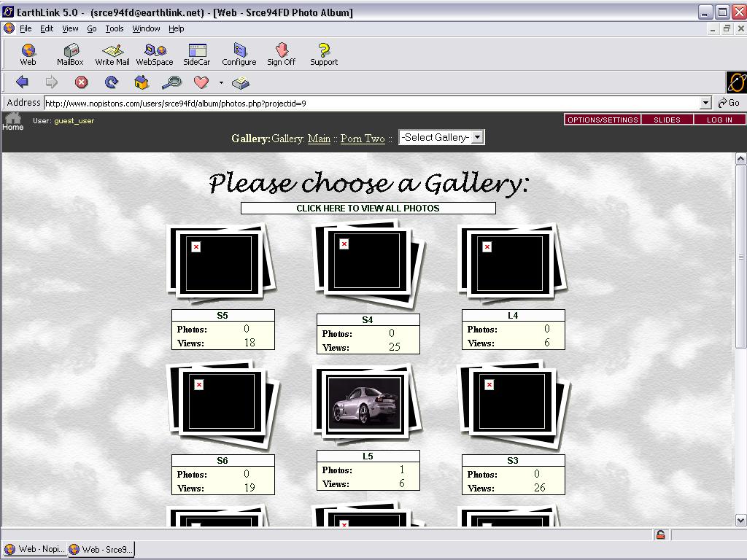747x560 pixels.
Task: Expand the address bar history dropdown
Action: pos(705,104)
